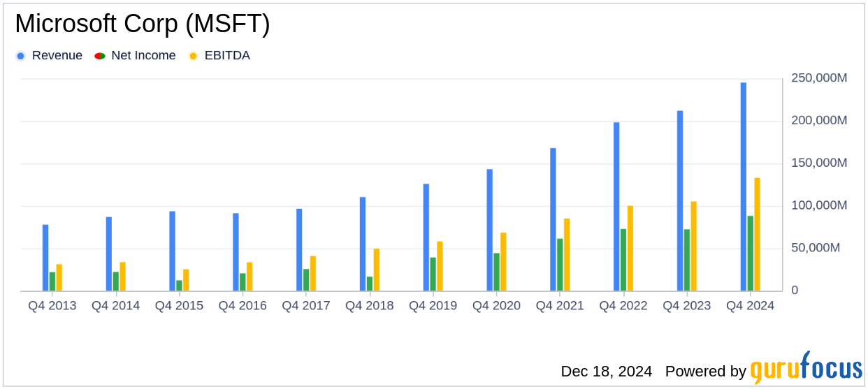868x389 pixels.
Task: Click the Q4 2024 Net Income bar
Action: 751,254
